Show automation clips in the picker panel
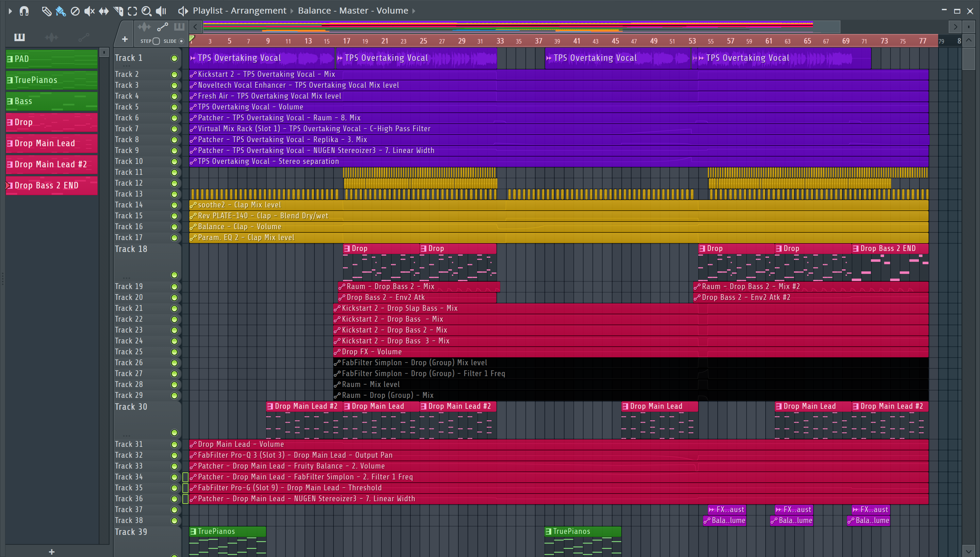Screen dimensions: 980x557 83,37
